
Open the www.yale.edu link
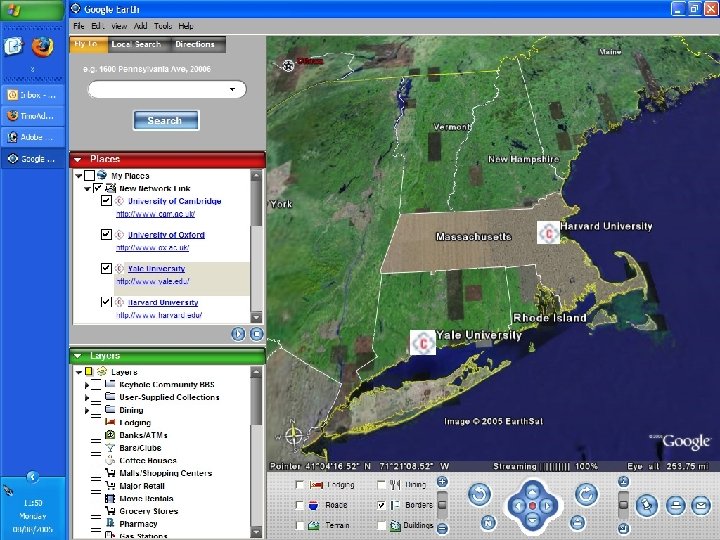(152, 281)
